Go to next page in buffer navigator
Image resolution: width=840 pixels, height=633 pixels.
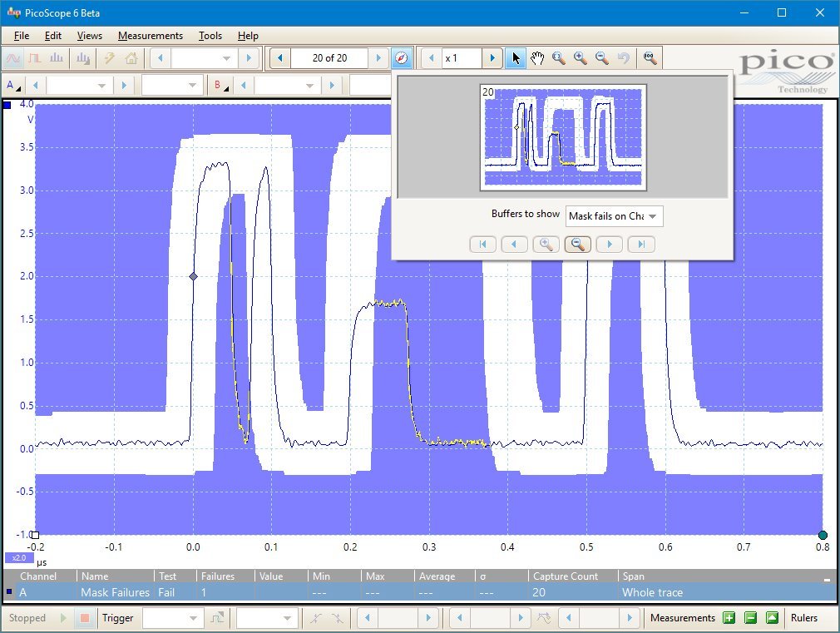[609, 245]
